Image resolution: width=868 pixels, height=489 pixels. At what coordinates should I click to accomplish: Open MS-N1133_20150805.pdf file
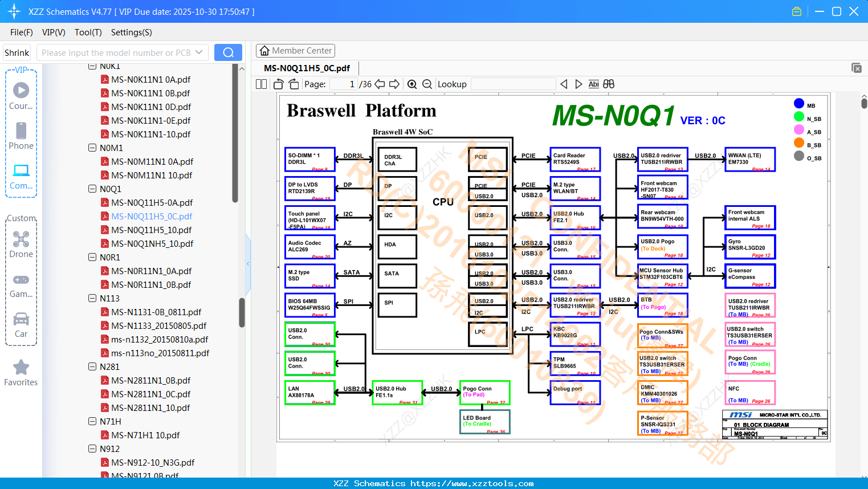(x=158, y=325)
